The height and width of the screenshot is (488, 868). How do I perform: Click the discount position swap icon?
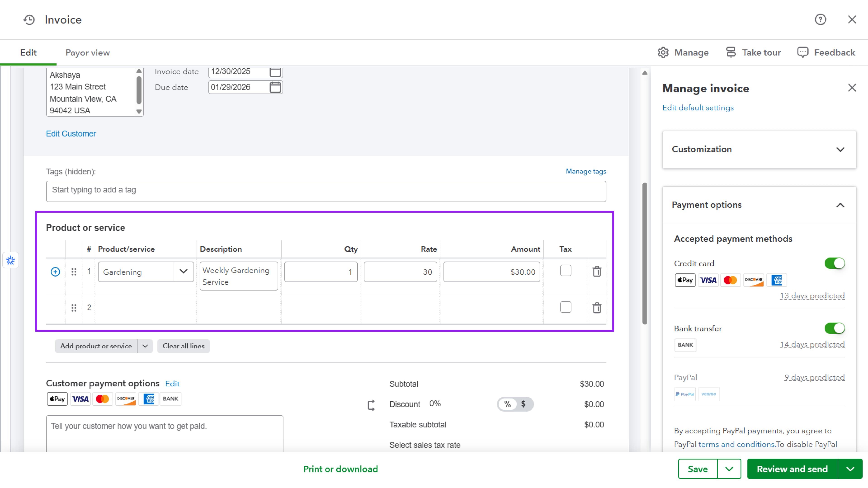click(x=371, y=405)
